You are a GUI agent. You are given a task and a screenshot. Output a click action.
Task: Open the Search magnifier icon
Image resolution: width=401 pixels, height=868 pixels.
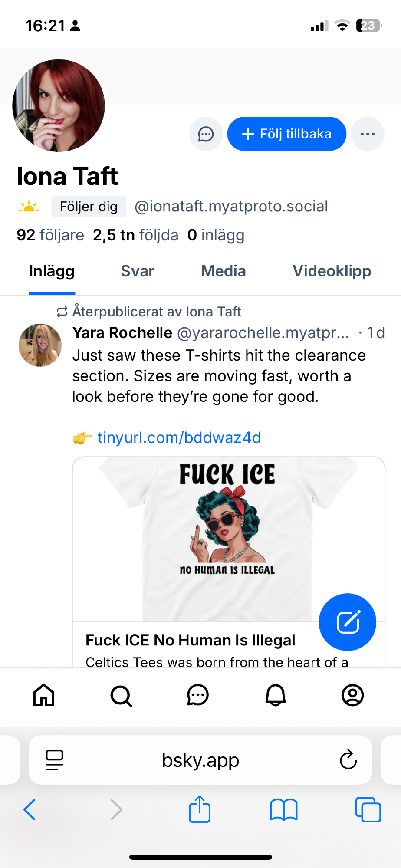coord(121,696)
